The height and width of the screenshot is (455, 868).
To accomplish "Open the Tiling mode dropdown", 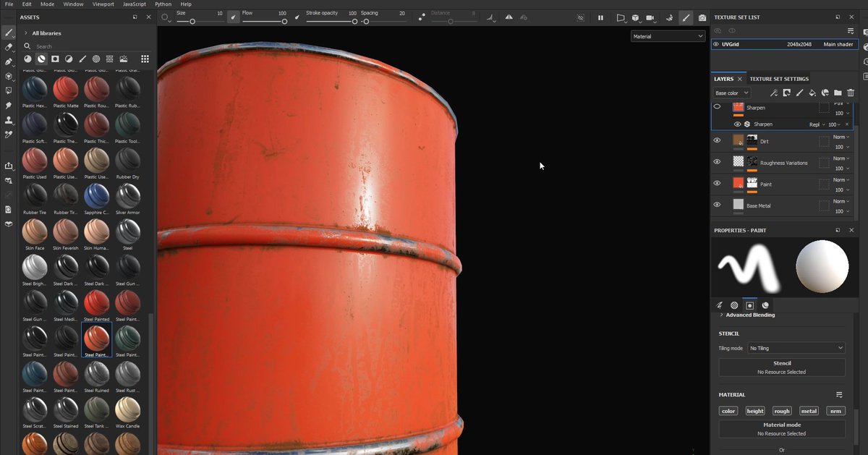I will tap(796, 348).
